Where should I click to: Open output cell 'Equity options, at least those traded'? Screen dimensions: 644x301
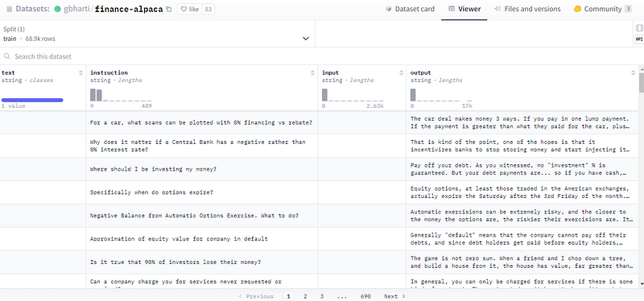(x=522, y=192)
